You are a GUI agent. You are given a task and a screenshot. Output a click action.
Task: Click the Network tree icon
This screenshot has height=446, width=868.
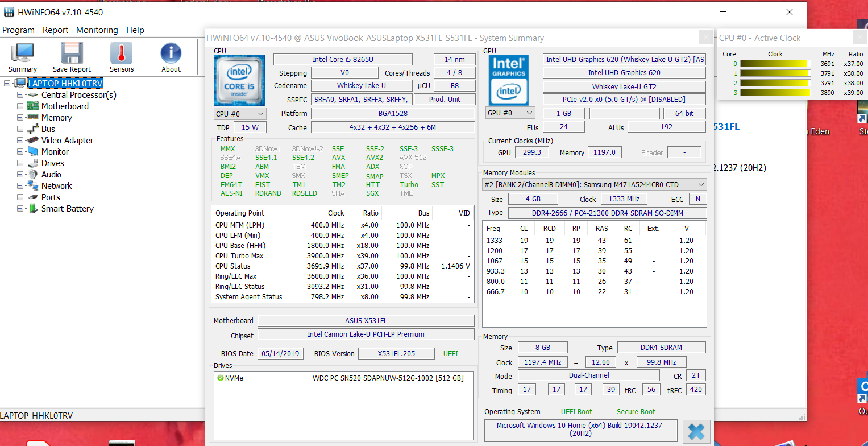[x=33, y=186]
